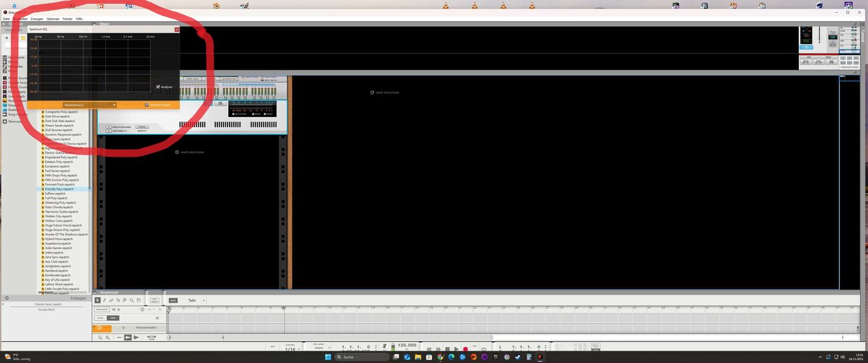Toggle the Snap button beside Takt
Image resolution: width=868 pixels, height=363 pixels.
tap(174, 301)
